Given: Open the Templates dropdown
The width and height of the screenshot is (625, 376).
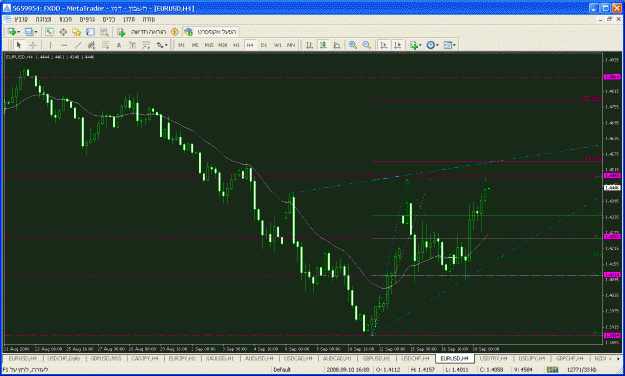Looking at the screenshot, I should (x=450, y=45).
